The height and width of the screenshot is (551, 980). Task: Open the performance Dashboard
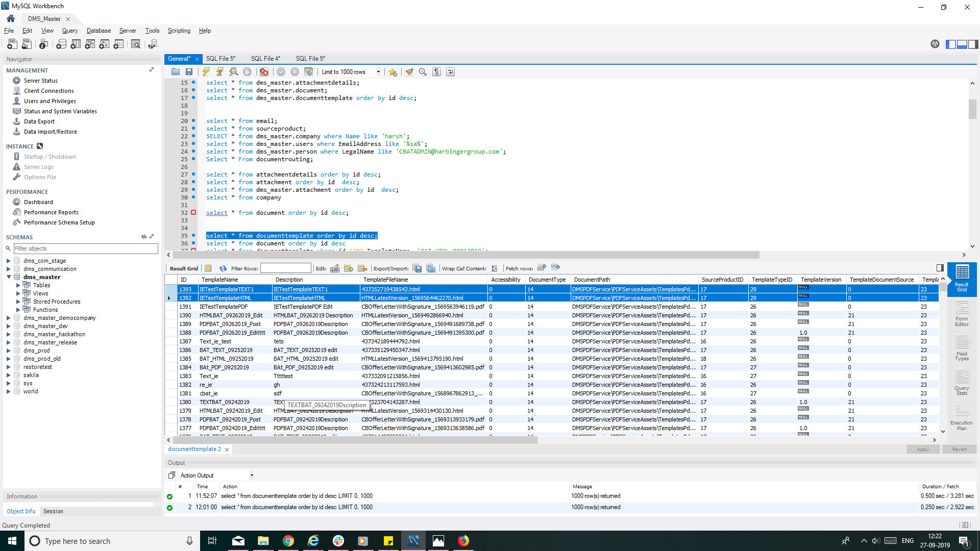coord(38,202)
